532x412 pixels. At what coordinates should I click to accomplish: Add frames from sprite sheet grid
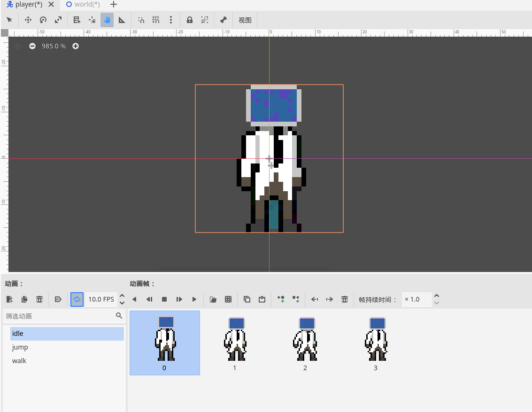coord(228,299)
